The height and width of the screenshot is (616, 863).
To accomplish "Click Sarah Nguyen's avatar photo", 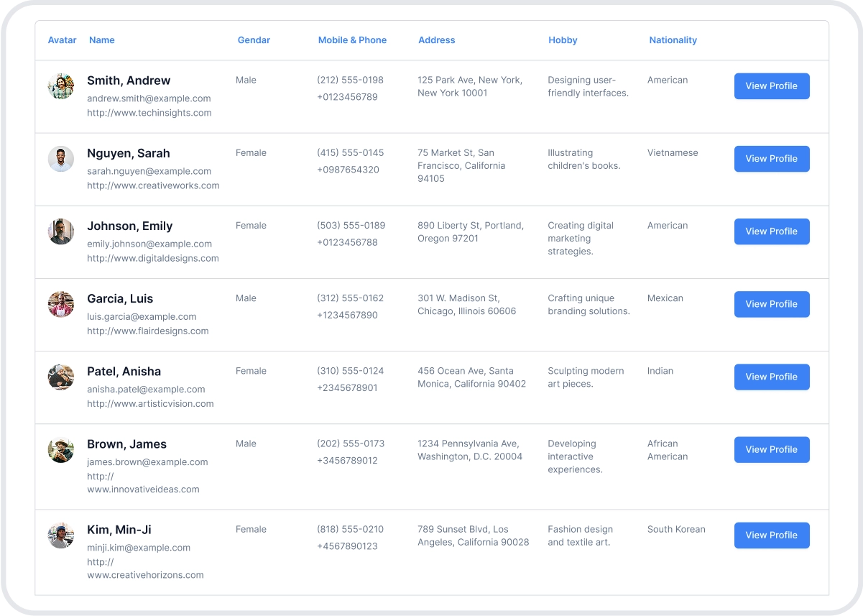I will [x=61, y=159].
